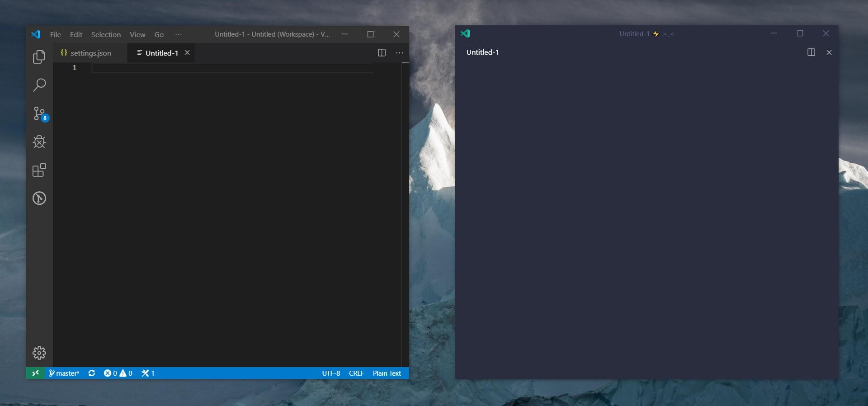The width and height of the screenshot is (868, 406).
Task: Select the UTF-8 encoding button
Action: (331, 373)
